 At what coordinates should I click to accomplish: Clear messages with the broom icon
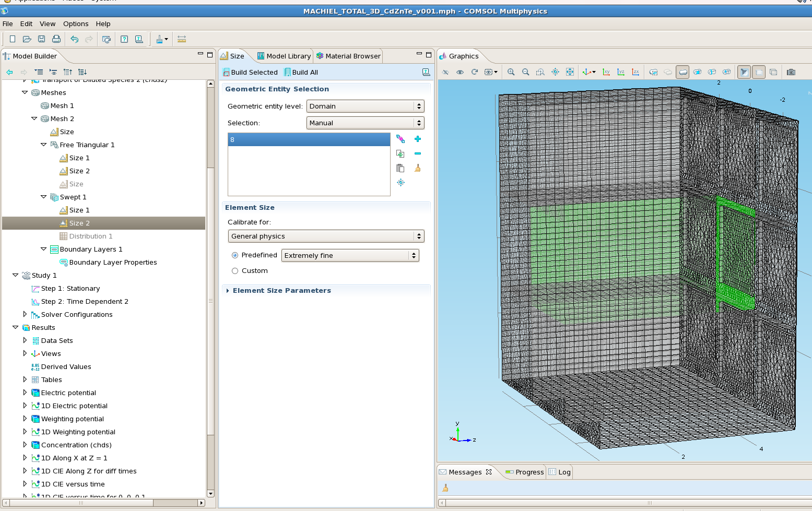coord(445,488)
